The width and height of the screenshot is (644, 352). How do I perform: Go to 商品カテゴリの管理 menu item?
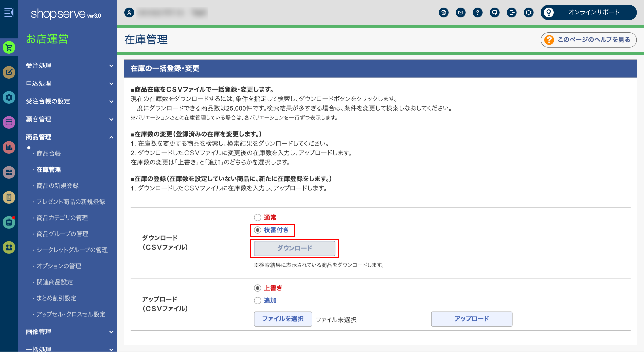[x=62, y=218]
